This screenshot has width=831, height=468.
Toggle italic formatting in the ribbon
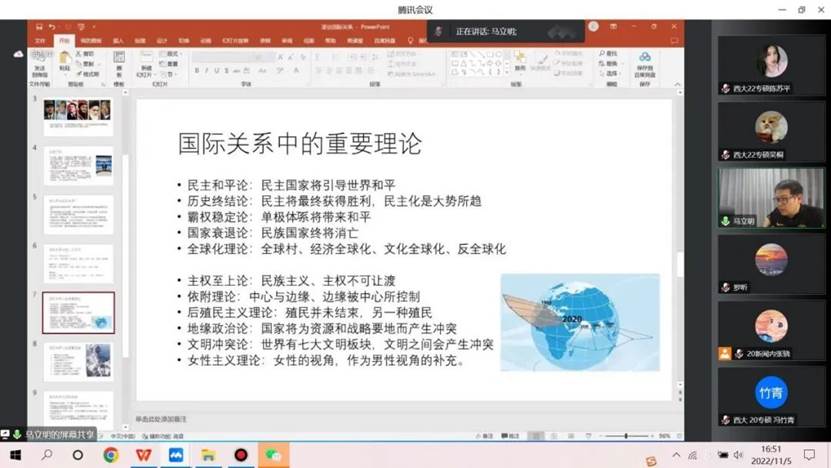[208, 70]
